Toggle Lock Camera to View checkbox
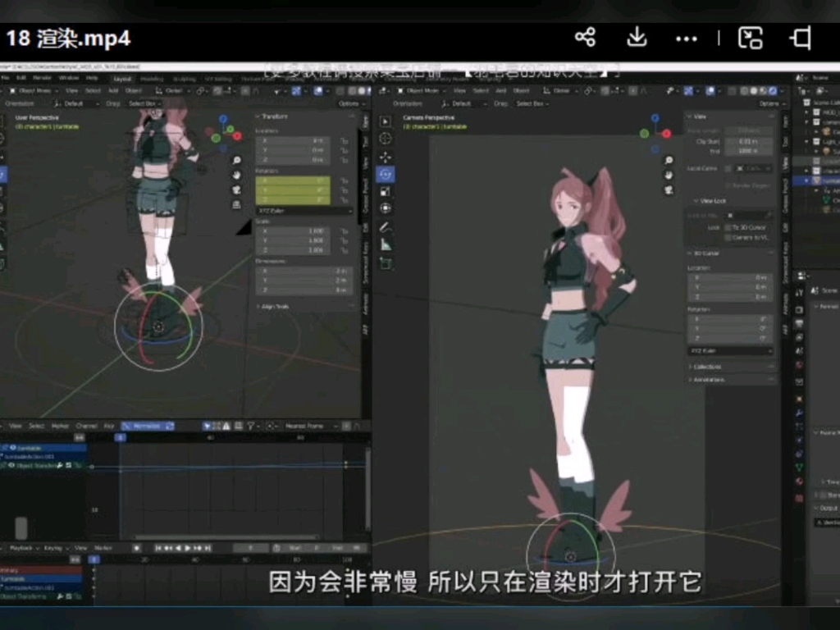 (728, 237)
